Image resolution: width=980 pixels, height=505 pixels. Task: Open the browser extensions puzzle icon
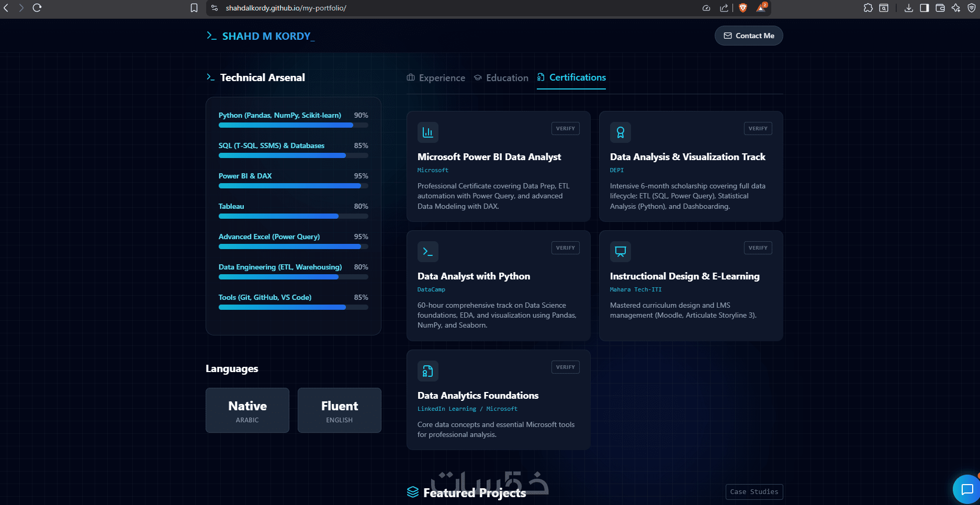click(x=869, y=8)
